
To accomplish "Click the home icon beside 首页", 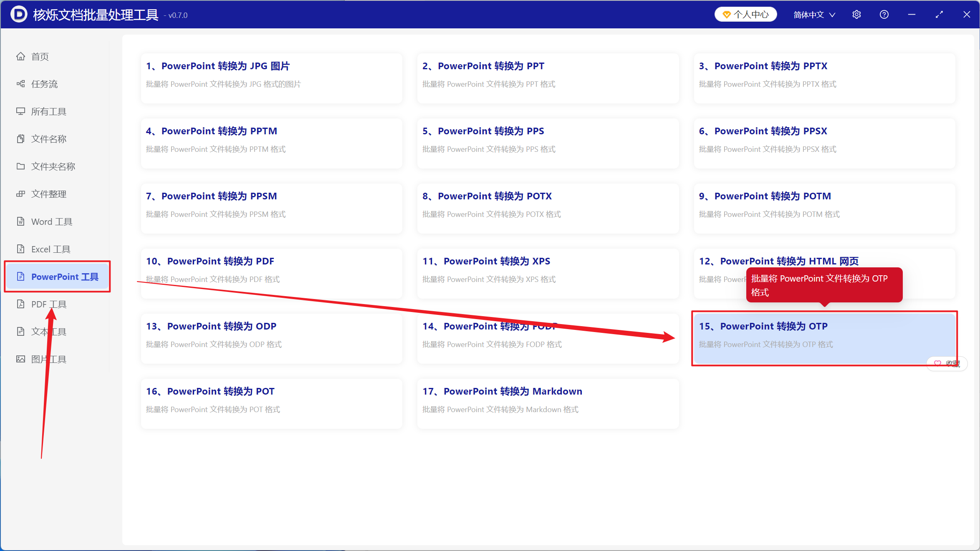I will (x=20, y=56).
